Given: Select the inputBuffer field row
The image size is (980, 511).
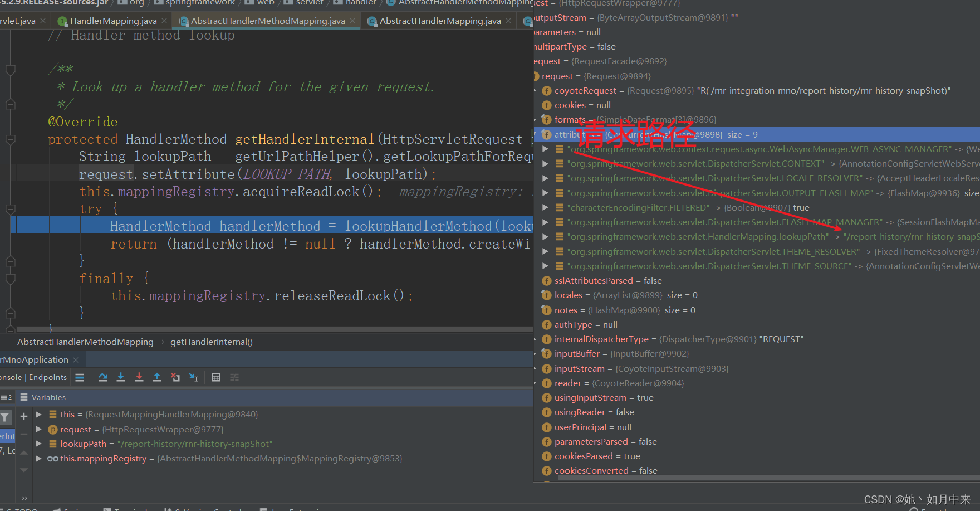Looking at the screenshot, I should [x=621, y=353].
